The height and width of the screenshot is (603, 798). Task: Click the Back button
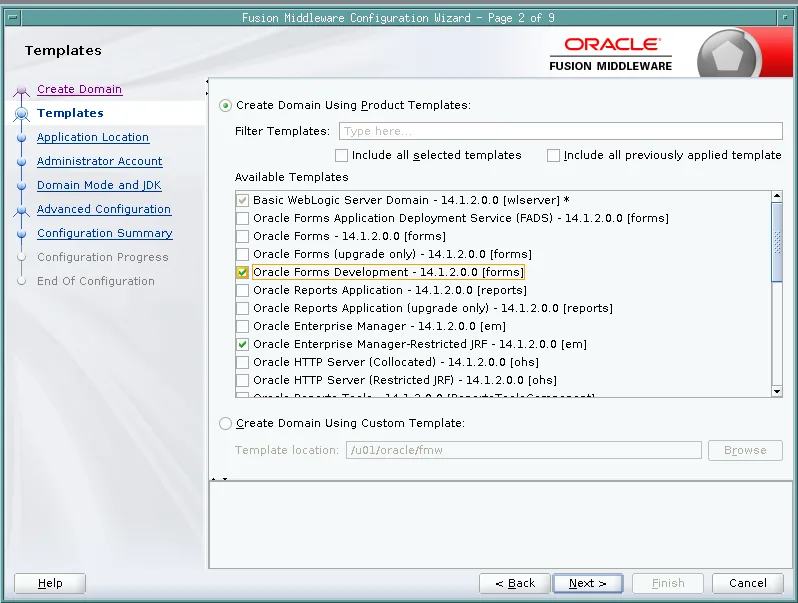pyautogui.click(x=515, y=583)
